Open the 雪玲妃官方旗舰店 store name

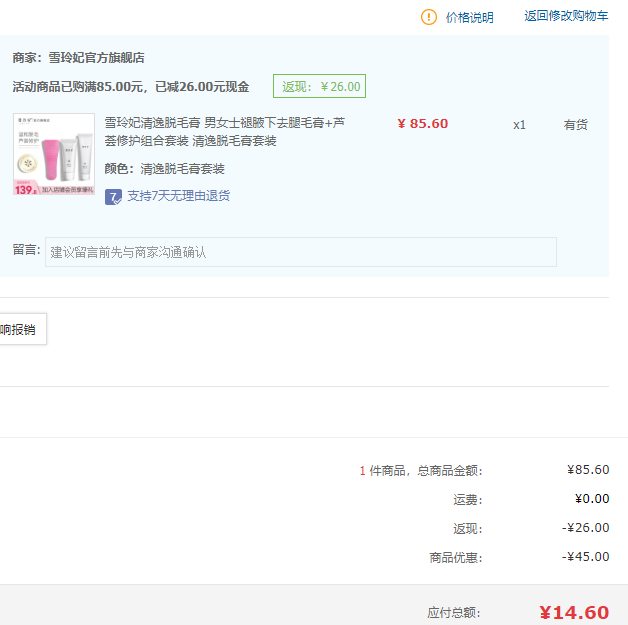[x=103, y=58]
